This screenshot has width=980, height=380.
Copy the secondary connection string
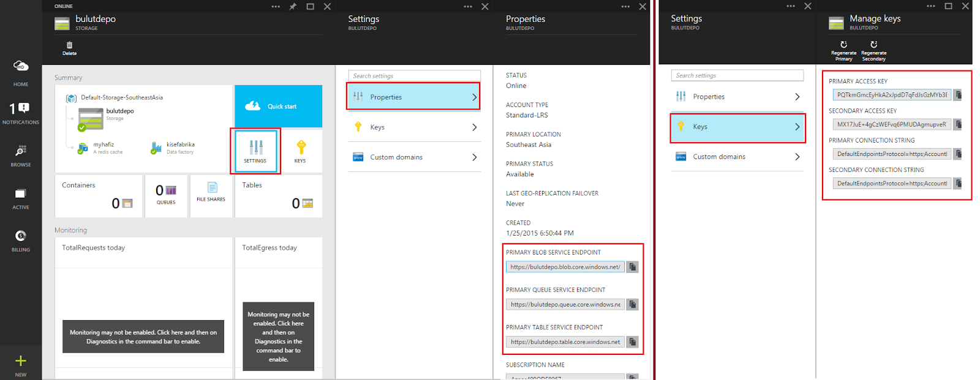click(x=958, y=183)
